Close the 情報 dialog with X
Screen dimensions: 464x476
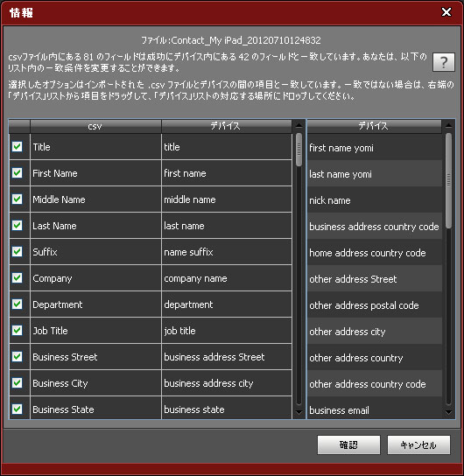pos(446,12)
